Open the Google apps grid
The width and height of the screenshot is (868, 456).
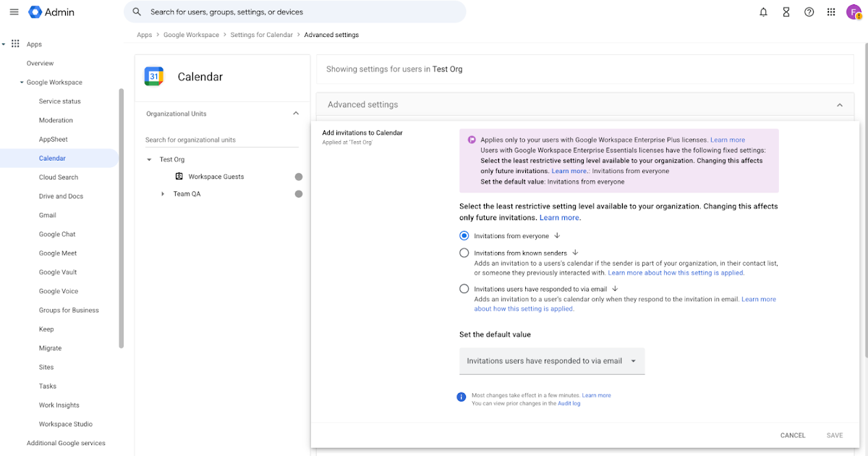point(831,12)
